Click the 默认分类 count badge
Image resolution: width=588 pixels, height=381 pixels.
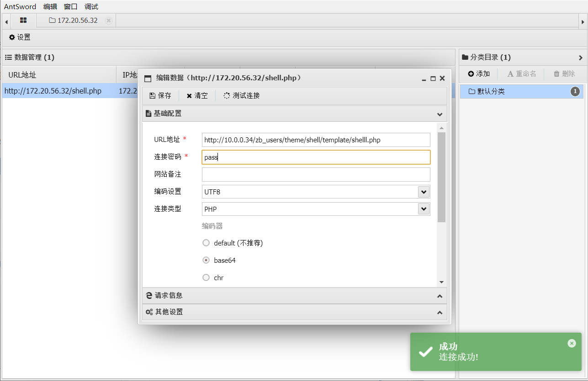pyautogui.click(x=575, y=91)
